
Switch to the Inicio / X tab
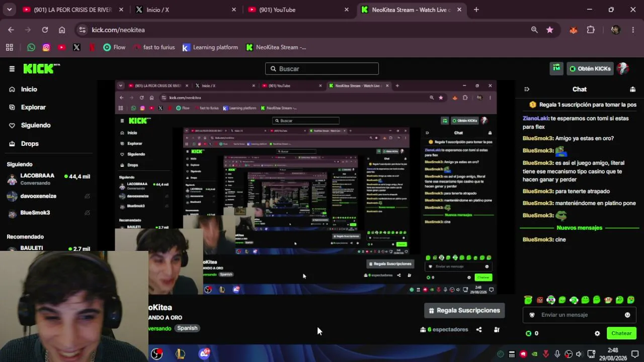pos(185,10)
